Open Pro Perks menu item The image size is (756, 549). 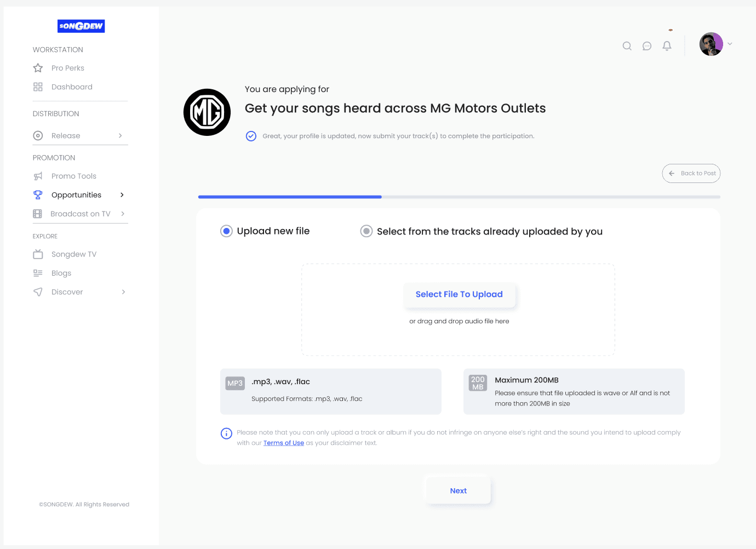click(x=68, y=68)
